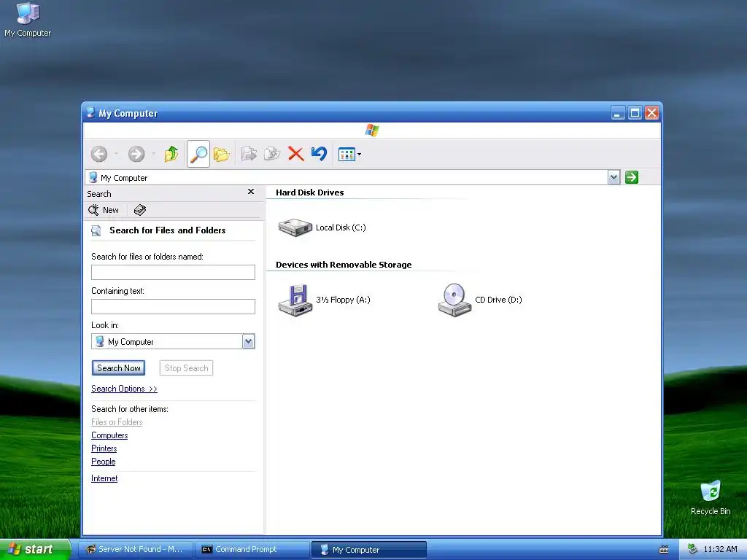747x560 pixels.
Task: Switch to Command Prompt taskbar button
Action: pyautogui.click(x=252, y=550)
